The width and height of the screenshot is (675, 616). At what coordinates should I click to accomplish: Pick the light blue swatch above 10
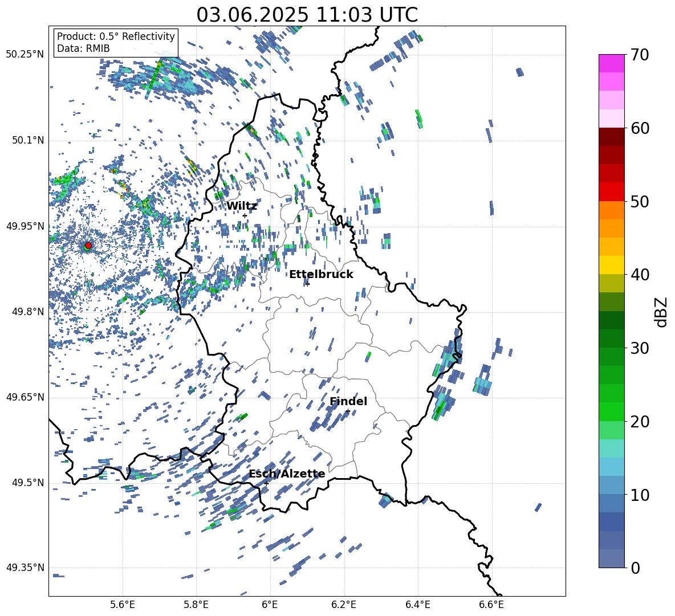click(x=611, y=485)
